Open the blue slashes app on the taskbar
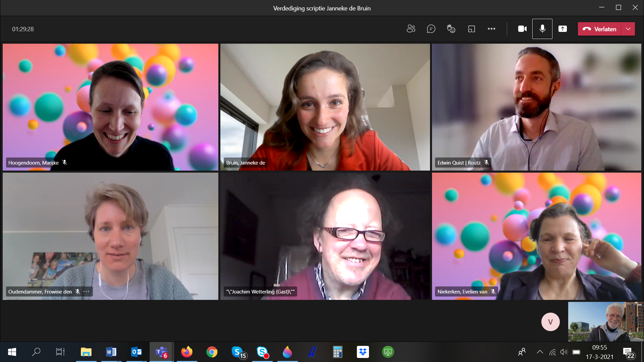 [312, 352]
